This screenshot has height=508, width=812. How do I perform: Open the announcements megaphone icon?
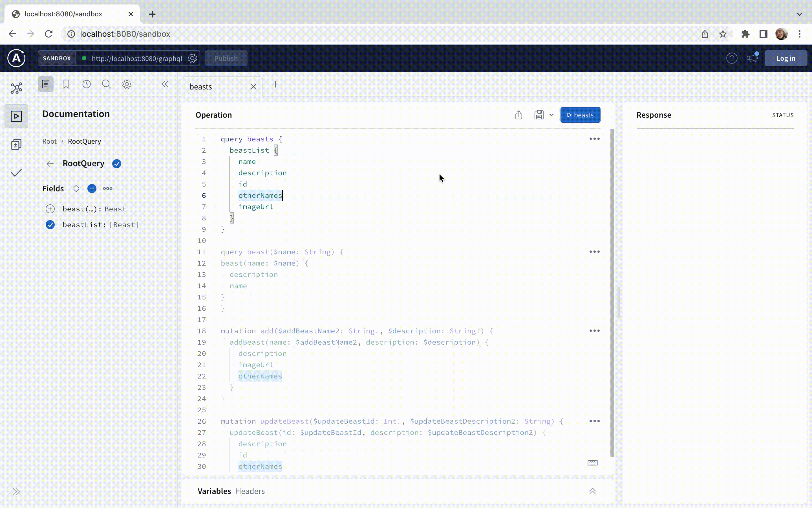pos(752,58)
